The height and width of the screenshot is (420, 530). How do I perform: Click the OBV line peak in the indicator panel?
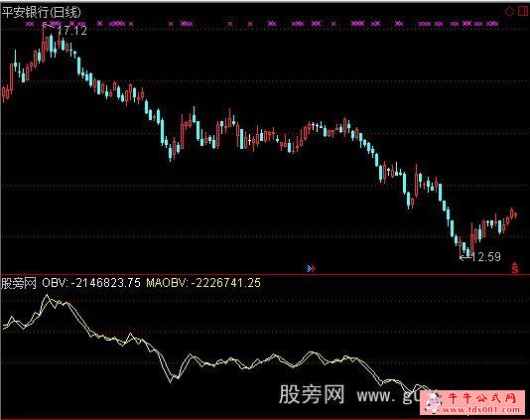click(x=47, y=296)
